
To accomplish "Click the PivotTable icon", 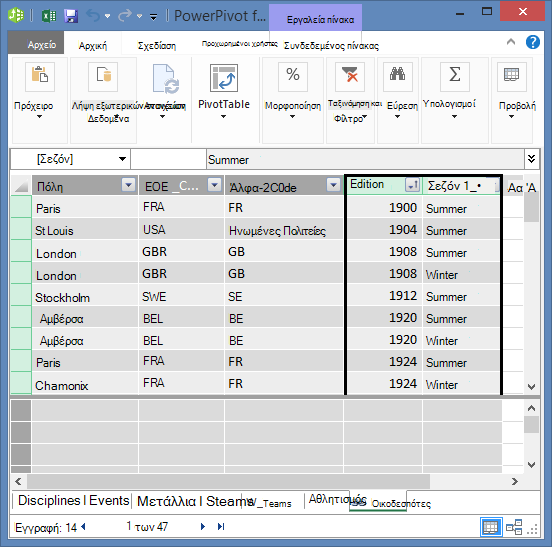I will coord(224,77).
